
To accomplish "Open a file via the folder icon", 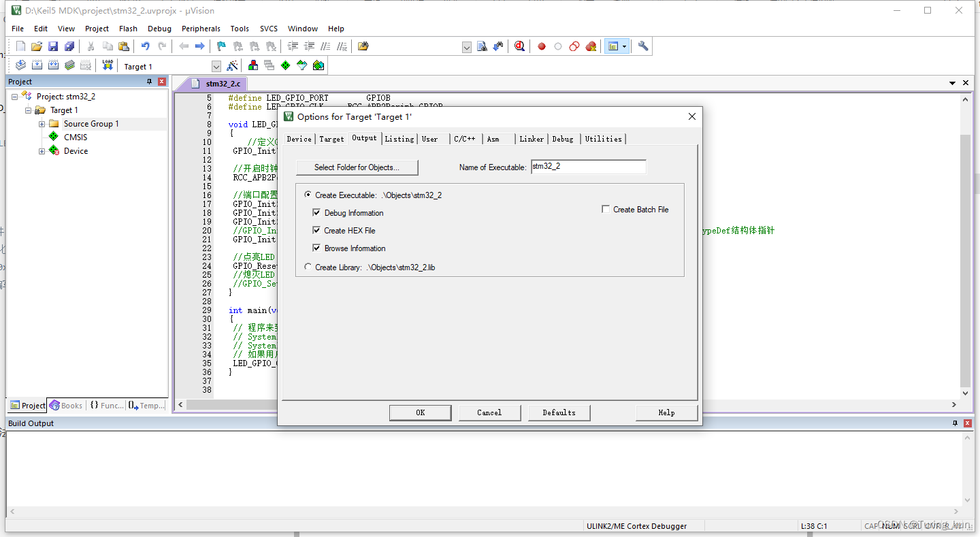I will [x=37, y=46].
